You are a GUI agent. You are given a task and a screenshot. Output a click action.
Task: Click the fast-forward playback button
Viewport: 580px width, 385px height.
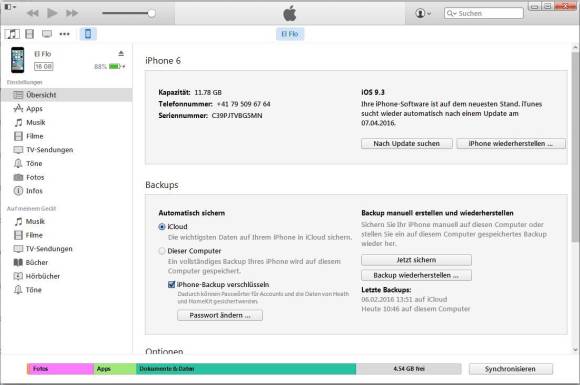(x=72, y=13)
